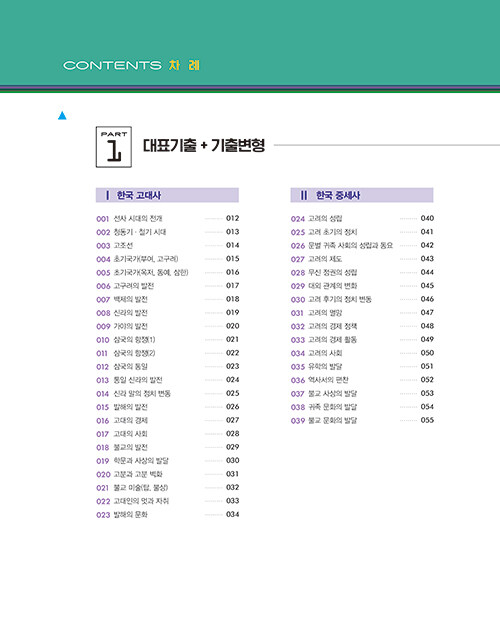500x643 pixels.
Task: Open entry 006 고구려의 발전
Action: click(167, 286)
